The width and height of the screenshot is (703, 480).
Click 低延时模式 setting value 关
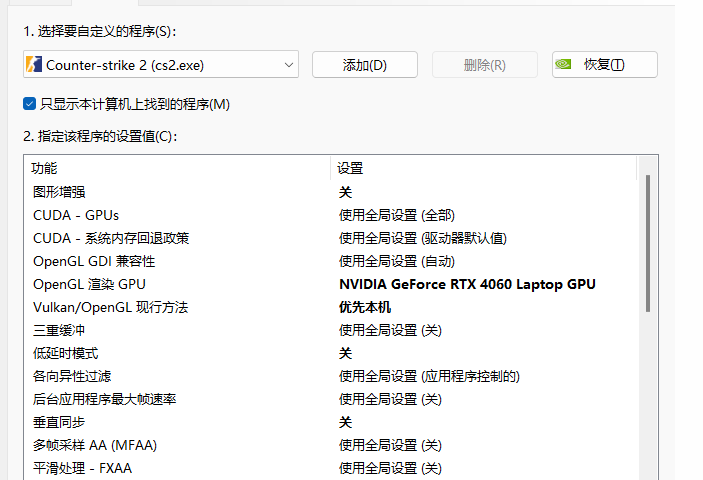point(345,353)
